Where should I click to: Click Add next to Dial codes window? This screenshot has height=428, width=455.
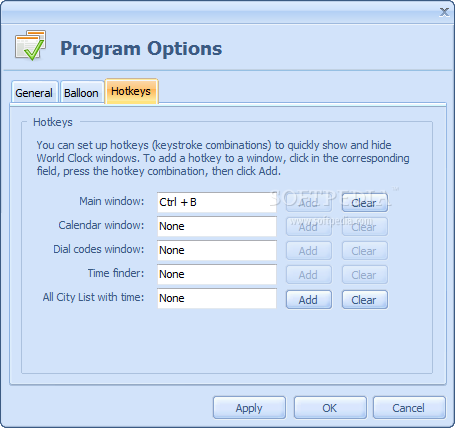click(309, 251)
